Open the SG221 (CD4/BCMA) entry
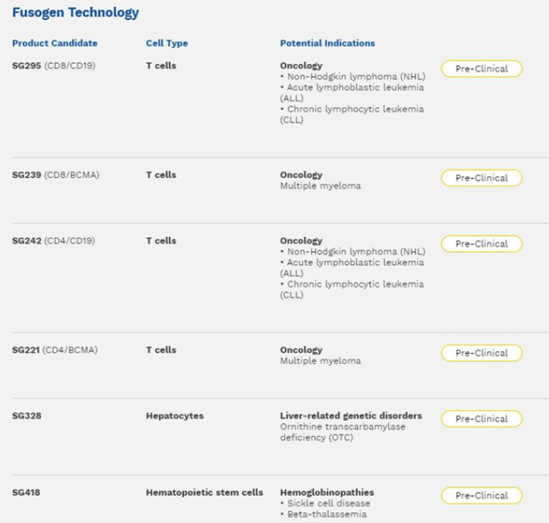The image size is (549, 523). pyautogui.click(x=55, y=350)
